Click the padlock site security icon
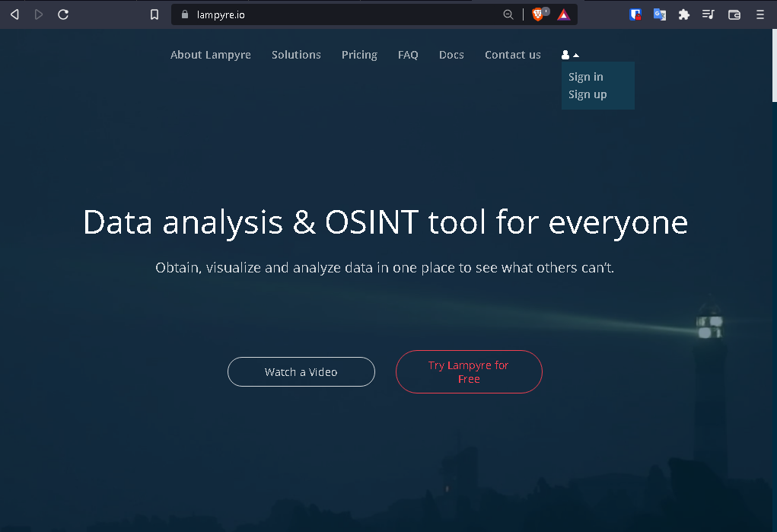777x532 pixels. tap(185, 14)
